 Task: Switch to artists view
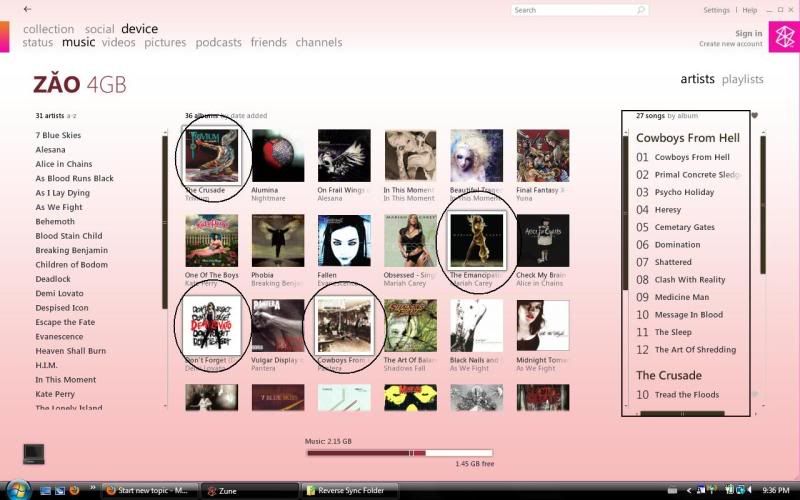697,79
